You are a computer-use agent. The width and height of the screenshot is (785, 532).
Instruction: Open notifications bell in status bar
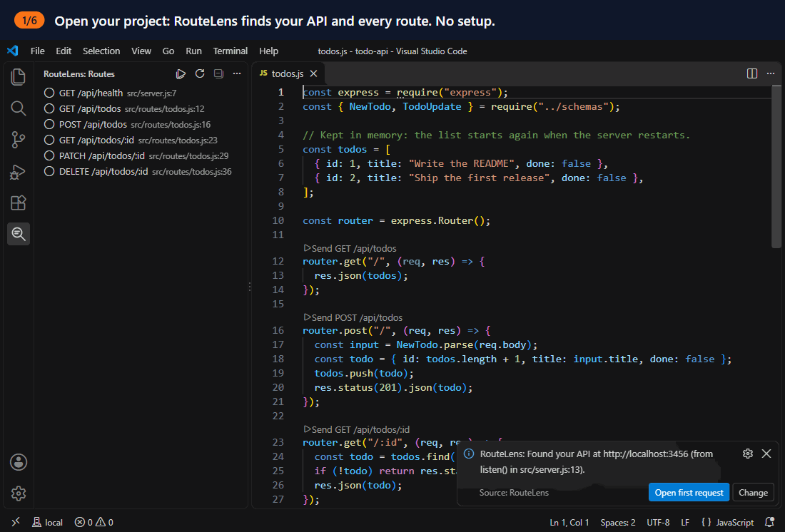[769, 522]
